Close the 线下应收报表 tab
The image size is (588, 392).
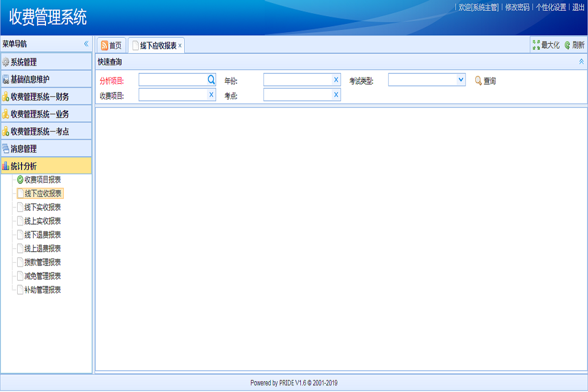pyautogui.click(x=180, y=46)
